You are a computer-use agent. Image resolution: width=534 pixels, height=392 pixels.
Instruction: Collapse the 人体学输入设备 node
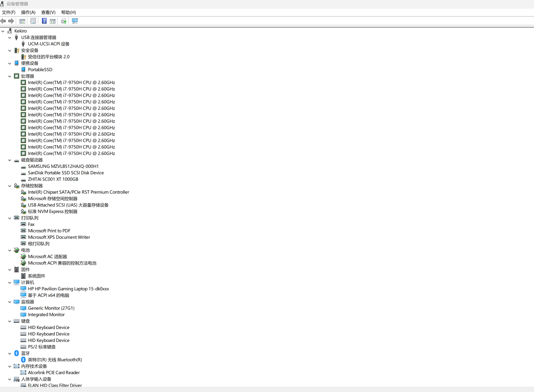[x=10, y=379]
